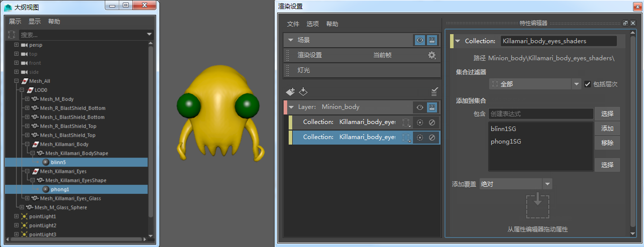Open the 添加覆盖 绝对 dropdown
The width and height of the screenshot is (644, 247).
click(x=516, y=184)
